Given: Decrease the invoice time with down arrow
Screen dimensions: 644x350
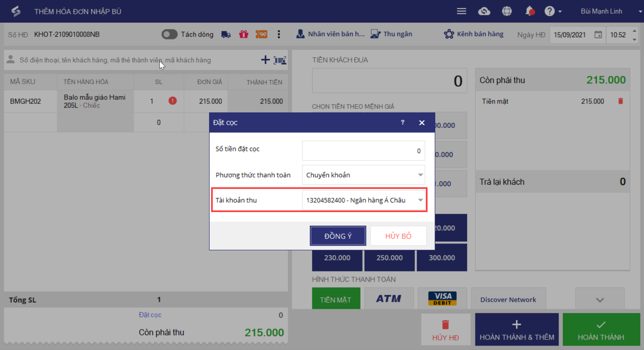Looking at the screenshot, I should [634, 39].
